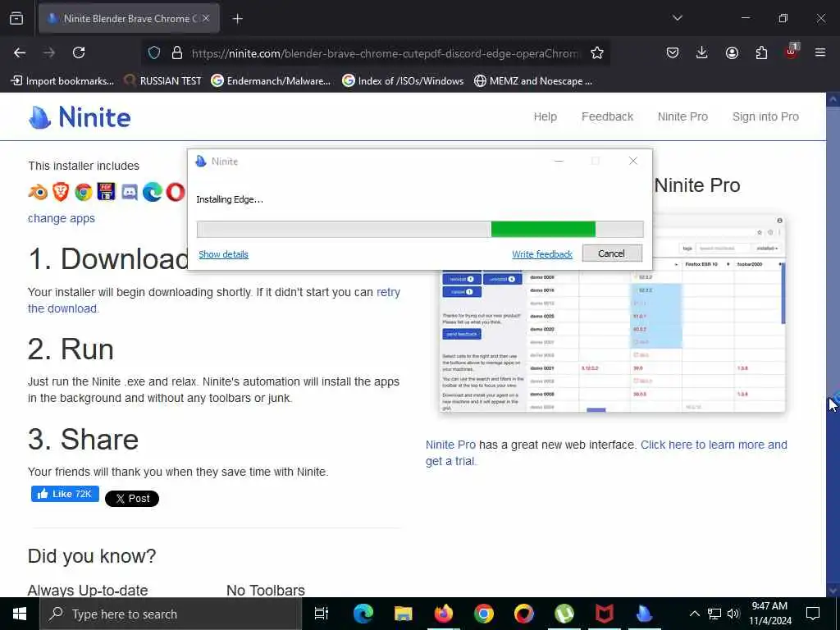Open the Task View icon on the taskbar
840x630 pixels.
pyautogui.click(x=322, y=614)
